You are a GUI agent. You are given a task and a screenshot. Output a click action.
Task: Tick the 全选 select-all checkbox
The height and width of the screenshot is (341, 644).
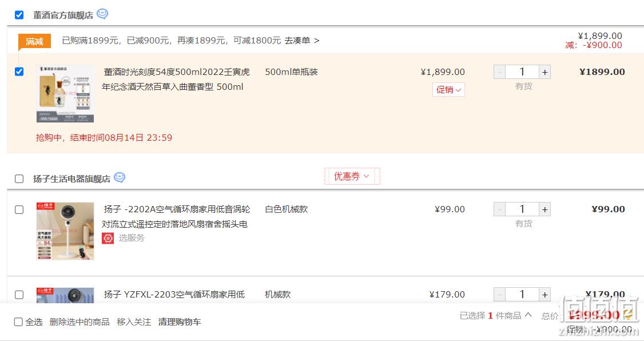(x=18, y=322)
